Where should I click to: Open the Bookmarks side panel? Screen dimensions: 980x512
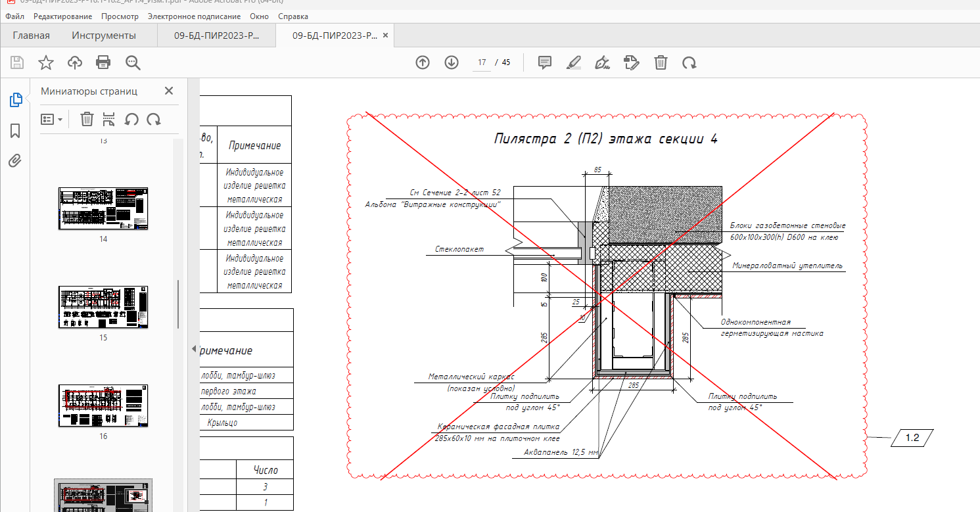pos(15,131)
